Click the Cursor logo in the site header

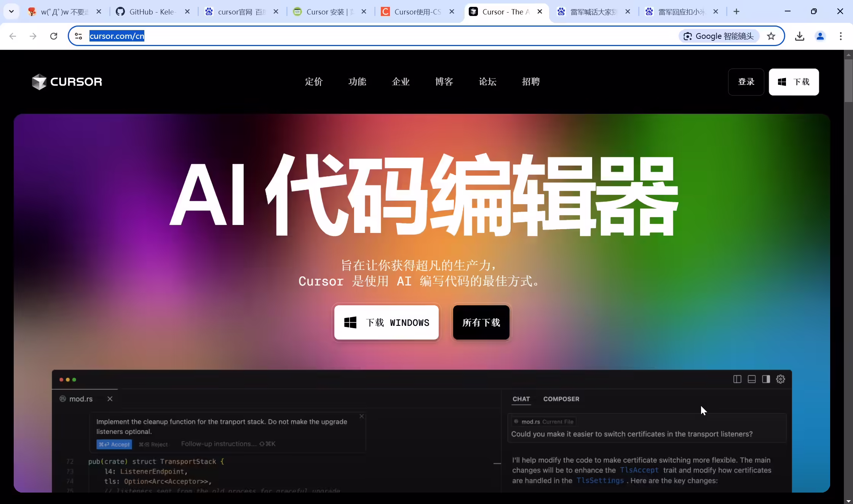tap(67, 82)
